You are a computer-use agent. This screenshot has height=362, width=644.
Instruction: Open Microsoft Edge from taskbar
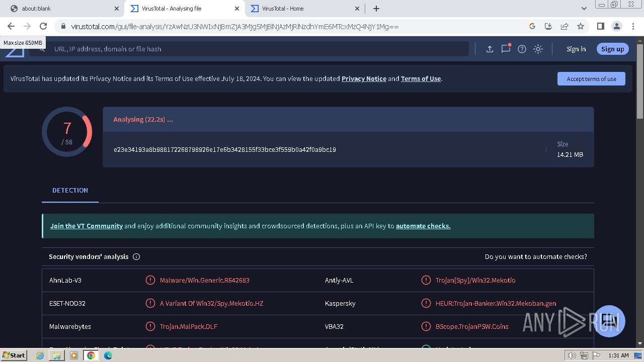pos(108,355)
